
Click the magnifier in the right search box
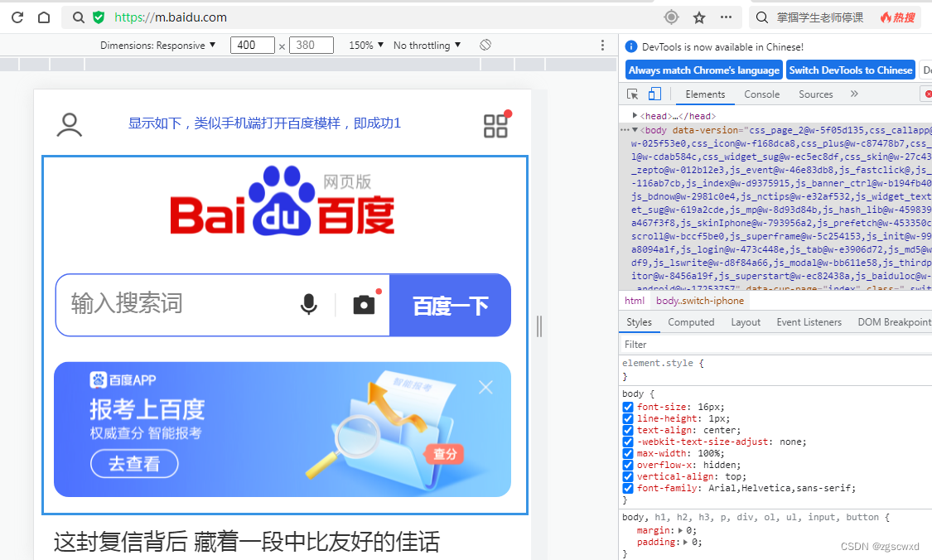coord(762,18)
